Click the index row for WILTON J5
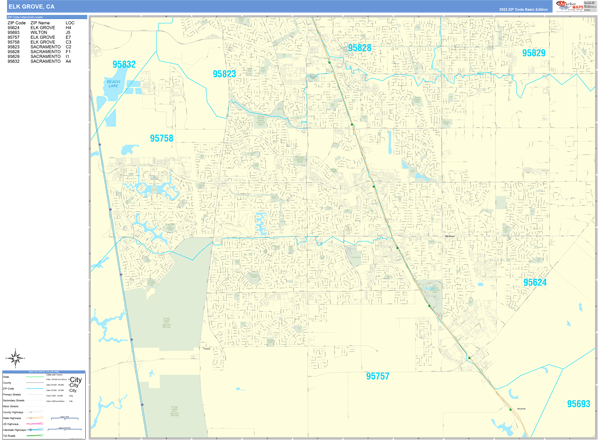Image resolution: width=600 pixels, height=440 pixels. [x=39, y=33]
